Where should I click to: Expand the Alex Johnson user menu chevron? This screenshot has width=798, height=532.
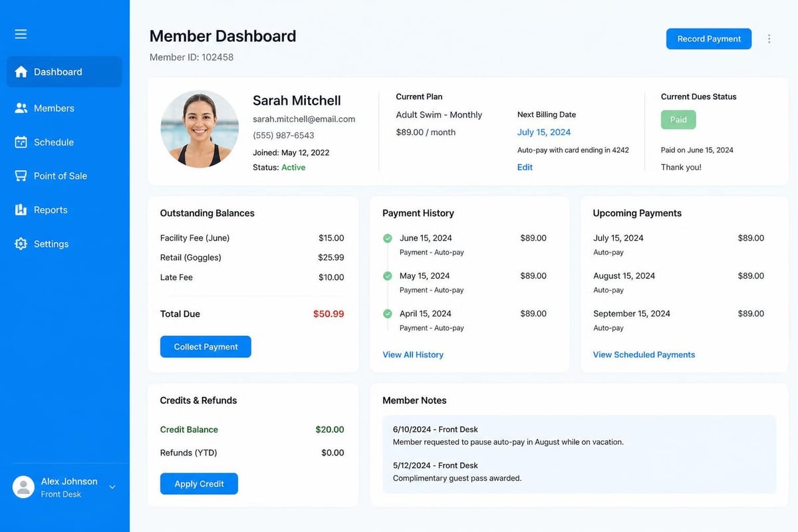112,487
